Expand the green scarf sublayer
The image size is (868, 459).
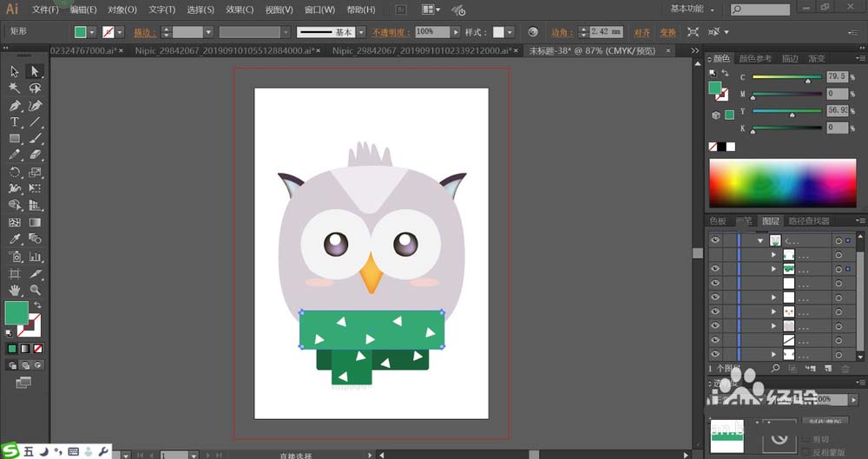tap(774, 269)
